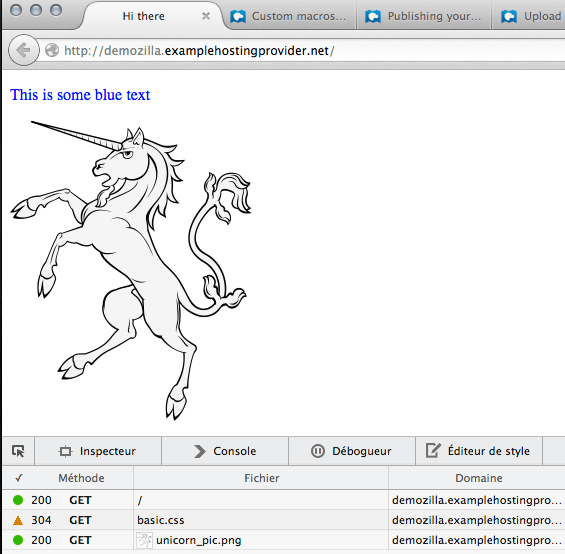
Task: Click the orange 304 warning triangle
Action: [18, 520]
